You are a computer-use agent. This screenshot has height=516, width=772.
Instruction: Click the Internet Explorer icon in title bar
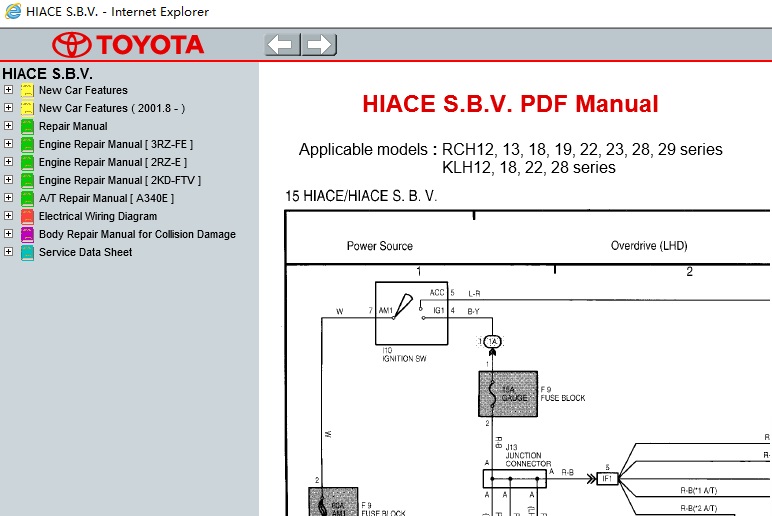pyautogui.click(x=13, y=11)
